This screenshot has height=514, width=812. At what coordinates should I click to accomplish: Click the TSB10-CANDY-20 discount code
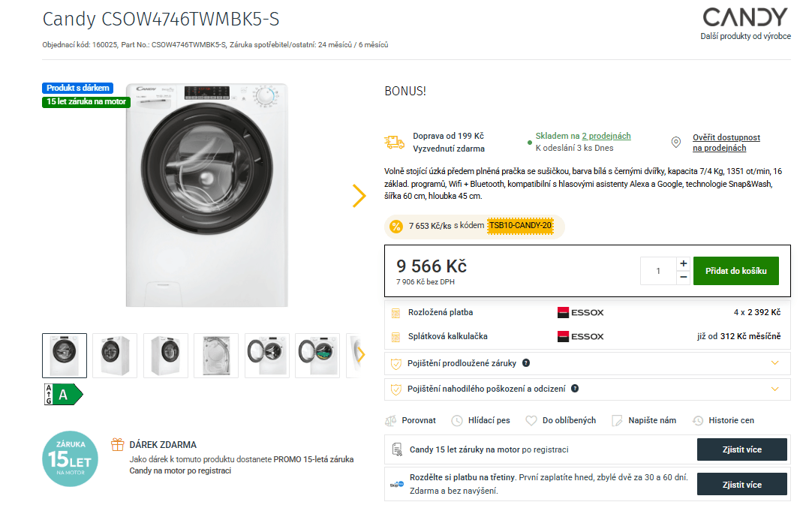click(x=520, y=226)
